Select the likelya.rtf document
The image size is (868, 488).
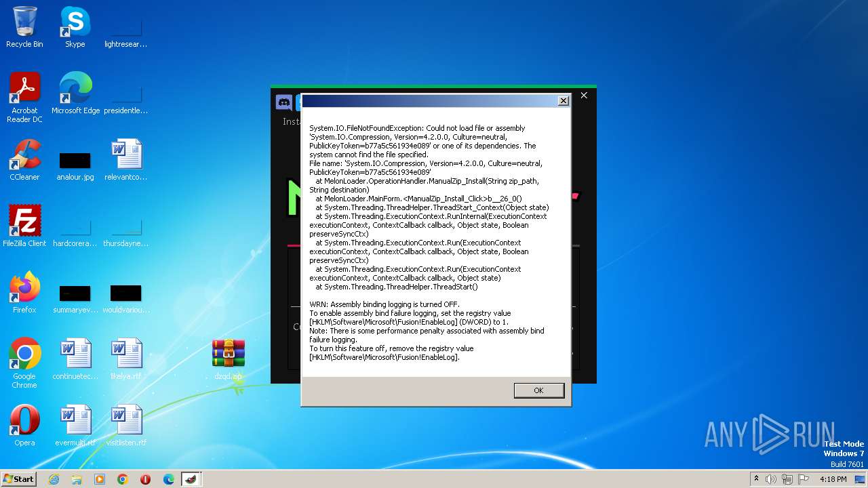pos(126,359)
